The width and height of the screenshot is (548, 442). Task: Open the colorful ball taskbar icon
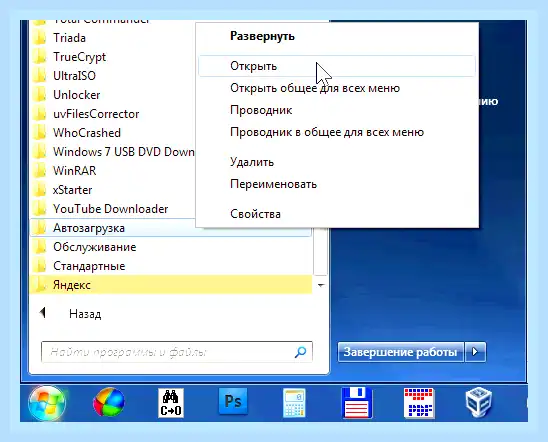[109, 403]
